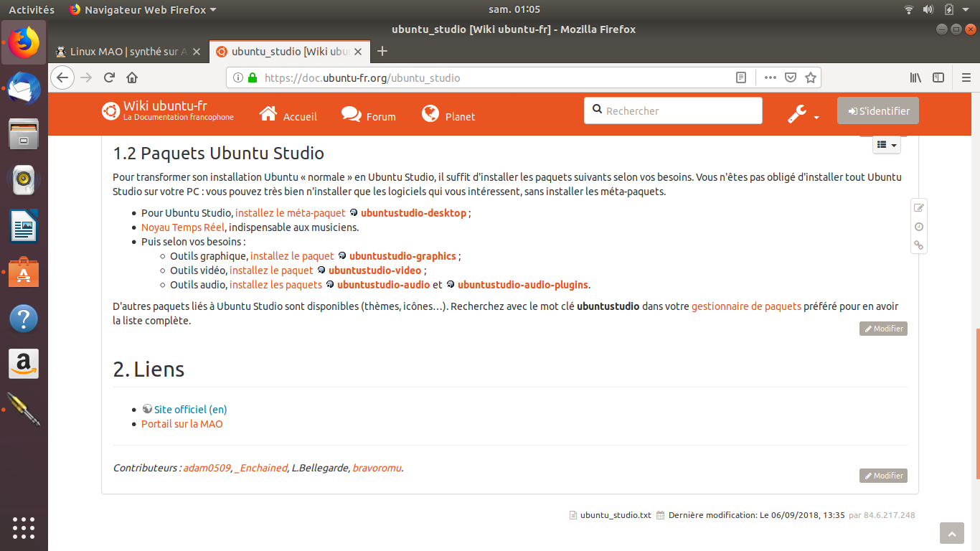
Task: Click the battery status icon
Action: [x=949, y=9]
